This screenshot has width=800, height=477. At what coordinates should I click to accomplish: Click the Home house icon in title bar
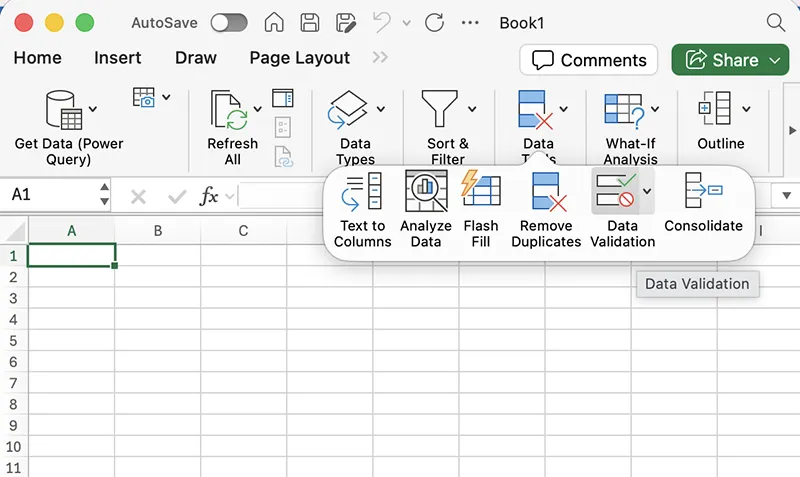tap(274, 22)
